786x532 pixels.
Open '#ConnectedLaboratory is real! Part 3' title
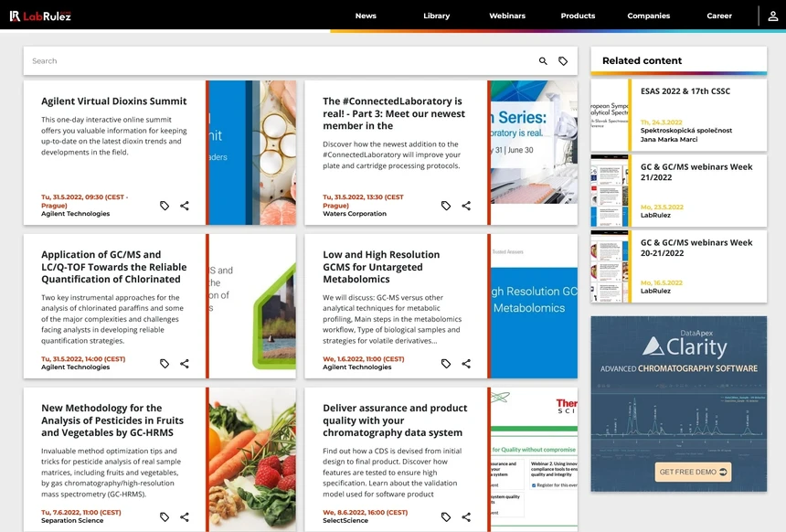[394, 113]
